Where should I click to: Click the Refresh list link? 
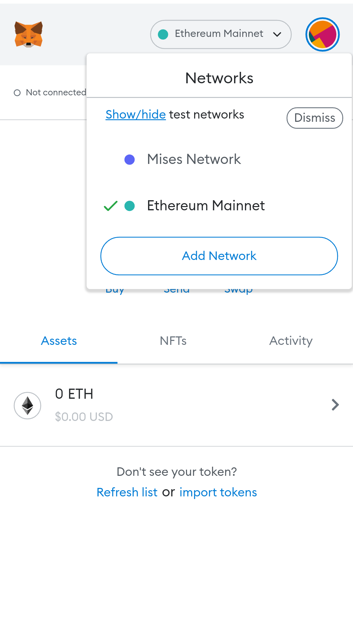pyautogui.click(x=127, y=492)
